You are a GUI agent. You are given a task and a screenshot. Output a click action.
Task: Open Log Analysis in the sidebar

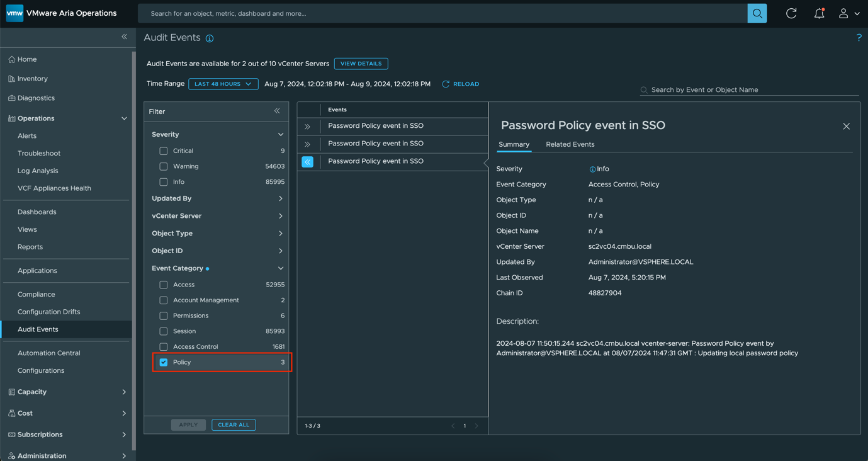tap(38, 171)
